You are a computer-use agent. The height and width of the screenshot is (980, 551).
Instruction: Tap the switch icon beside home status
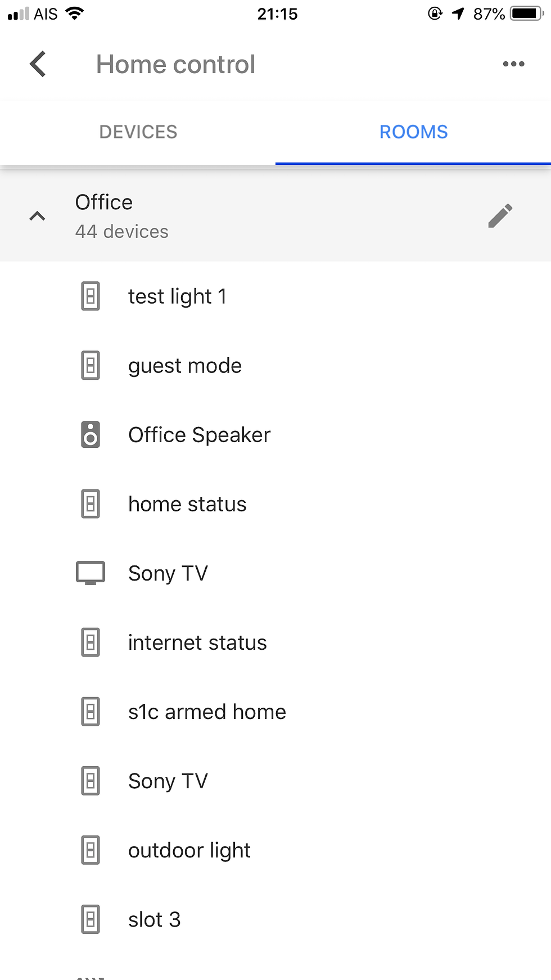91,504
